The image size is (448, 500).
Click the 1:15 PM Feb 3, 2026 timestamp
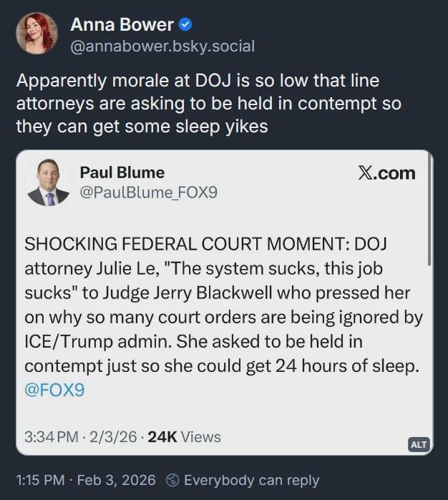[85, 480]
